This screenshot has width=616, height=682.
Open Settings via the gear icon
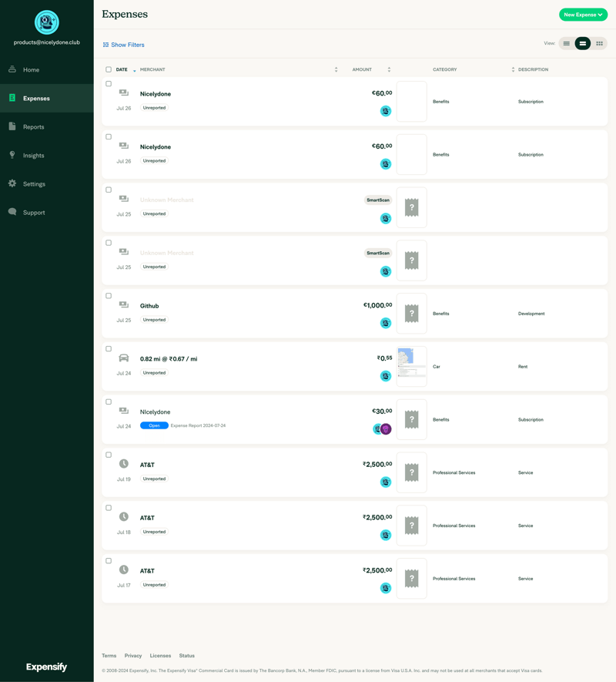[x=12, y=183]
